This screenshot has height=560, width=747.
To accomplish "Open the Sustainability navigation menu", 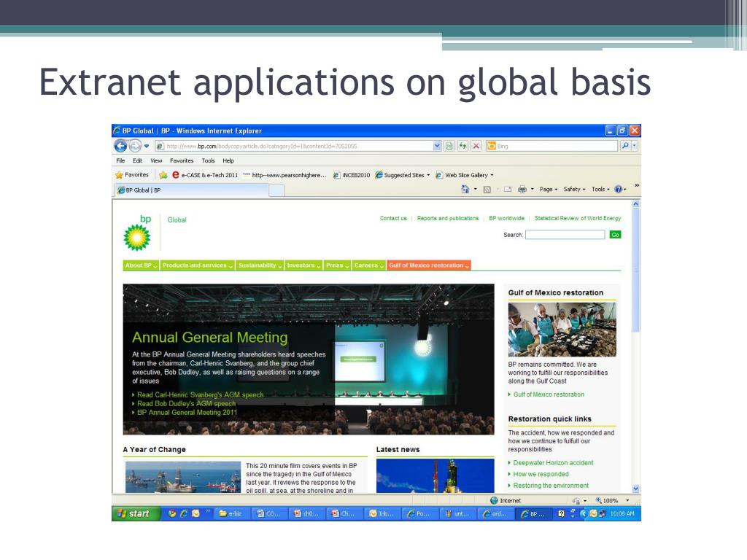I will tap(260, 265).
